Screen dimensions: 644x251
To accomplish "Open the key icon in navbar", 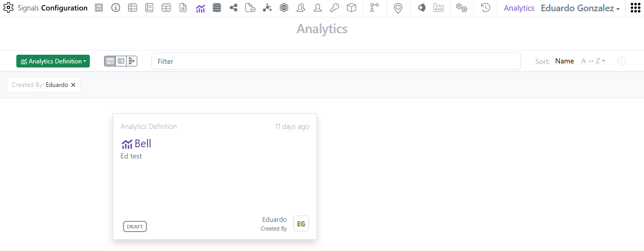I will click(334, 8).
